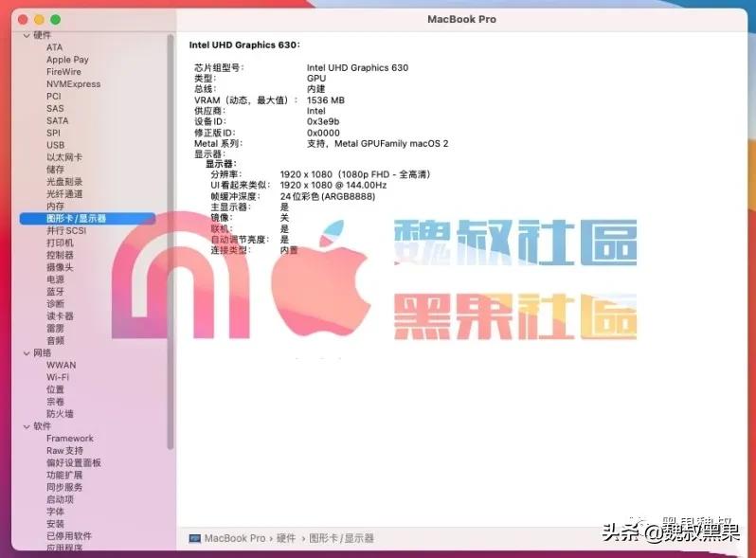Select 读卡器 in the sidebar
756x558 pixels.
[x=60, y=315]
